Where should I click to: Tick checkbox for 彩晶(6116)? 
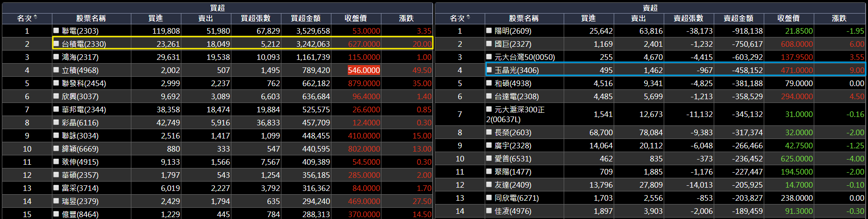[x=56, y=123]
